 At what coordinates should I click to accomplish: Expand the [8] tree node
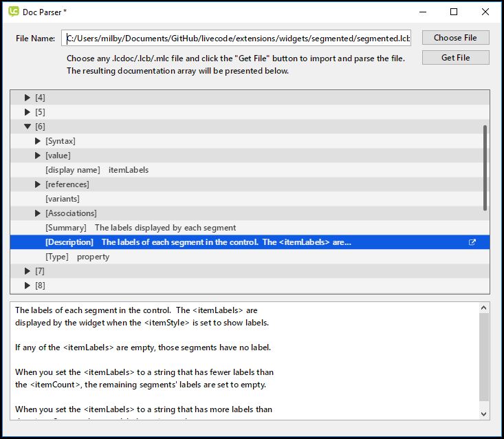(28, 286)
